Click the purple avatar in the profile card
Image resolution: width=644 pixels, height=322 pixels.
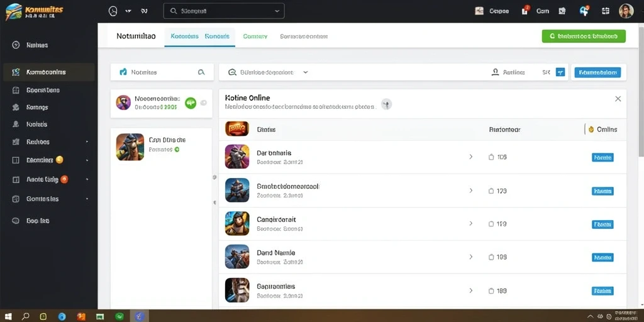(123, 103)
